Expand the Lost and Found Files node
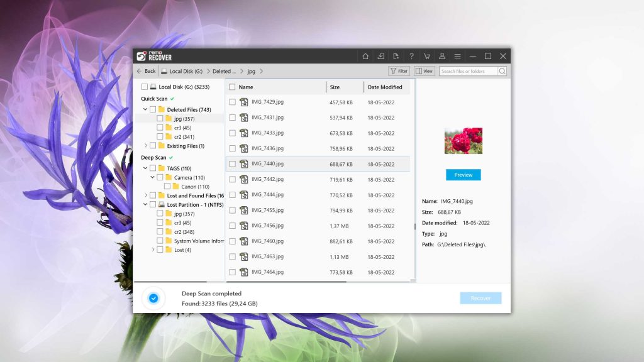 (x=145, y=195)
